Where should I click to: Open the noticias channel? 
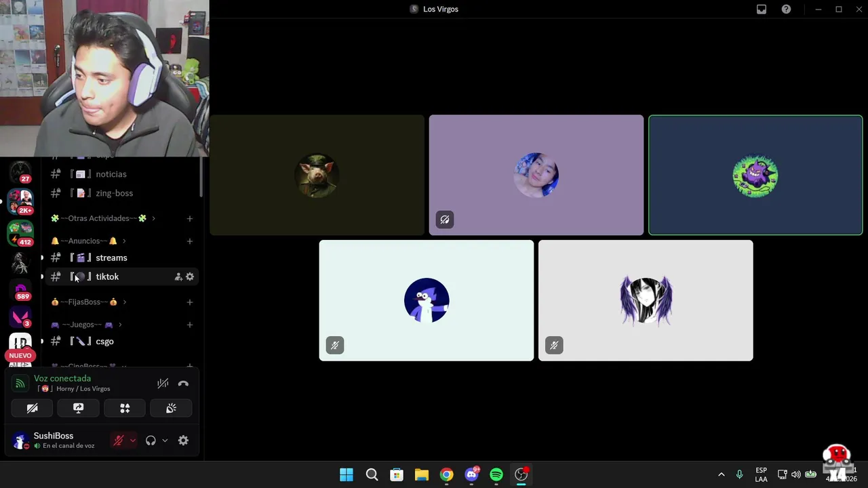pyautogui.click(x=122, y=174)
